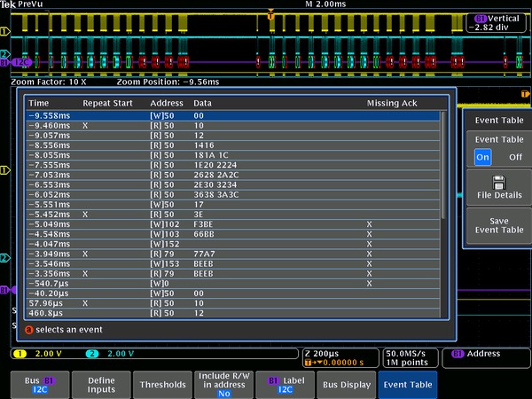Click the orange trigger position marker at top
Image resolution: width=532 pixels, height=399 pixels.
click(270, 15)
